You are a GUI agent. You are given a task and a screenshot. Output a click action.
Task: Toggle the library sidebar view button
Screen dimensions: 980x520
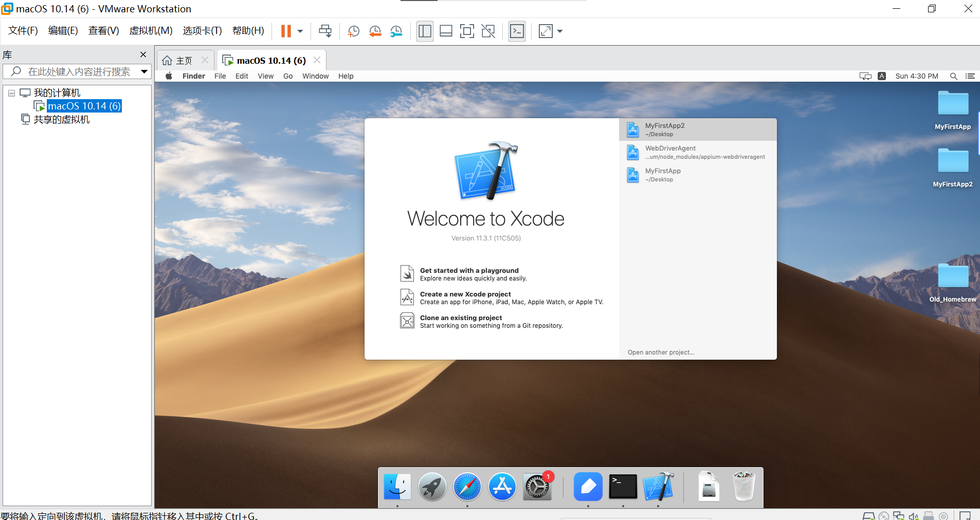425,31
